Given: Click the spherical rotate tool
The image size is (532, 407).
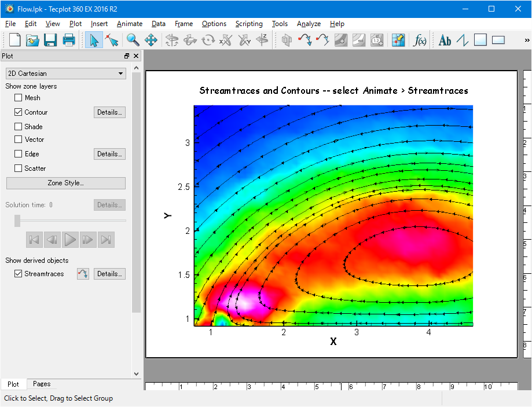Looking at the screenshot, I should tap(172, 40).
